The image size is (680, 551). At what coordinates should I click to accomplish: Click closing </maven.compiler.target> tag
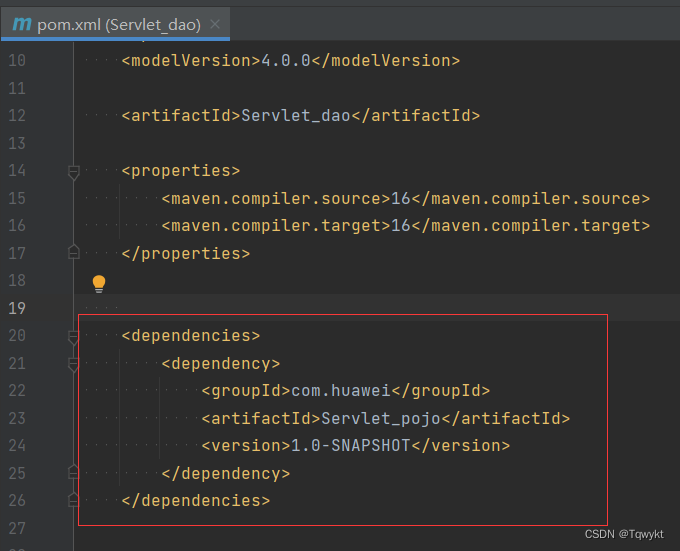[x=530, y=225]
